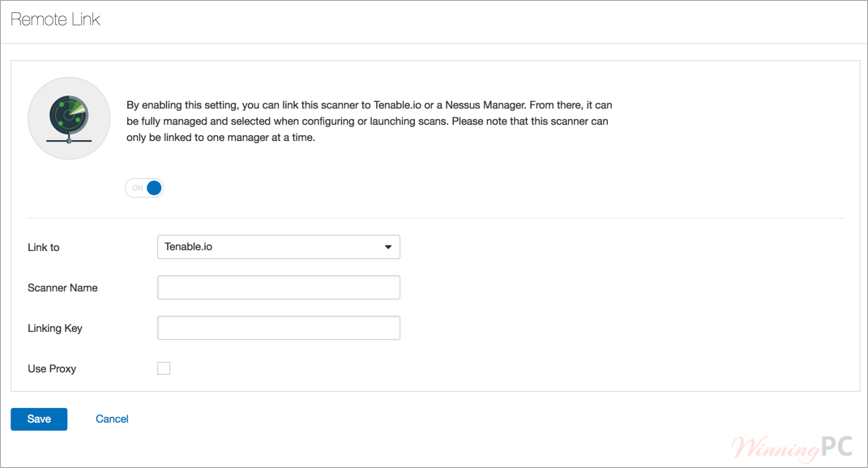Click the radar scanner icon

click(x=69, y=118)
